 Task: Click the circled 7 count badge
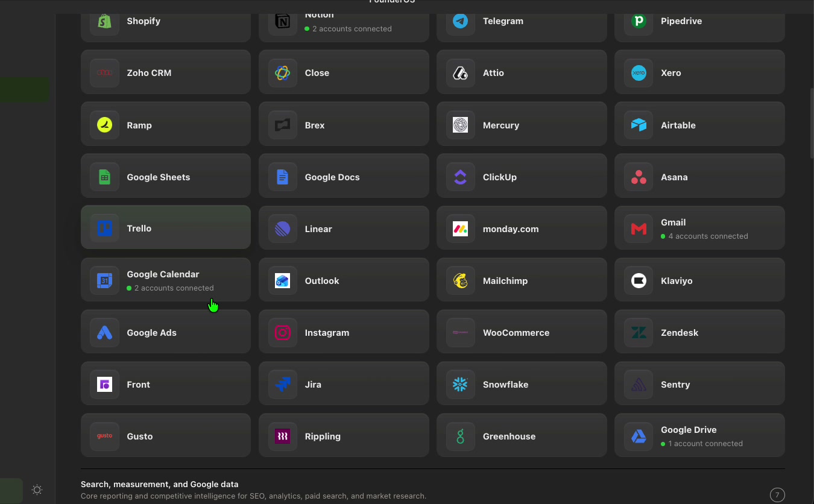point(777,495)
